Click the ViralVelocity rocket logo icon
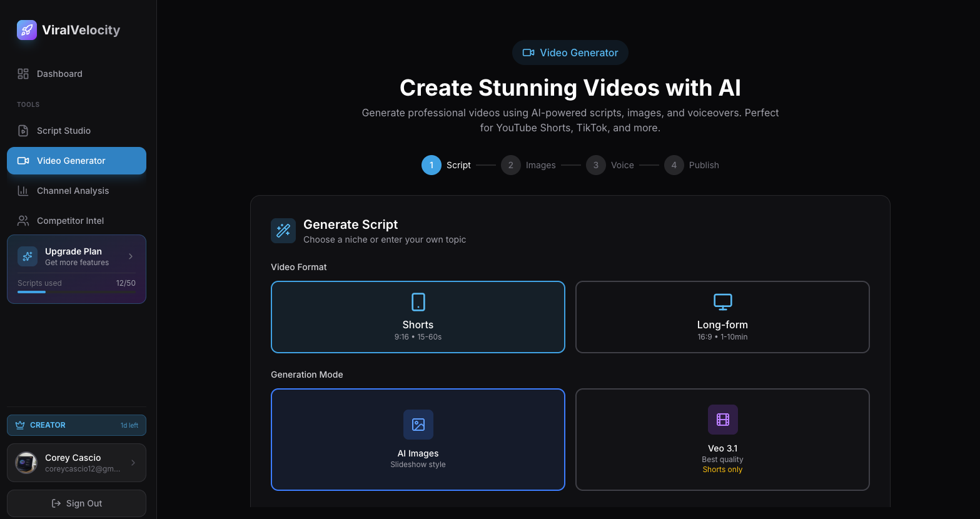Viewport: 980px width, 519px height. tap(26, 29)
